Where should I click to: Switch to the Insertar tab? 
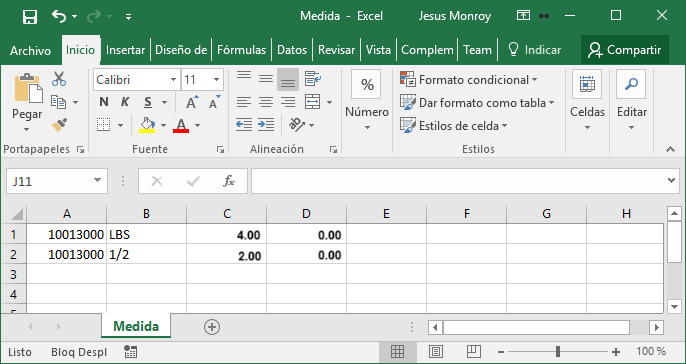click(125, 50)
